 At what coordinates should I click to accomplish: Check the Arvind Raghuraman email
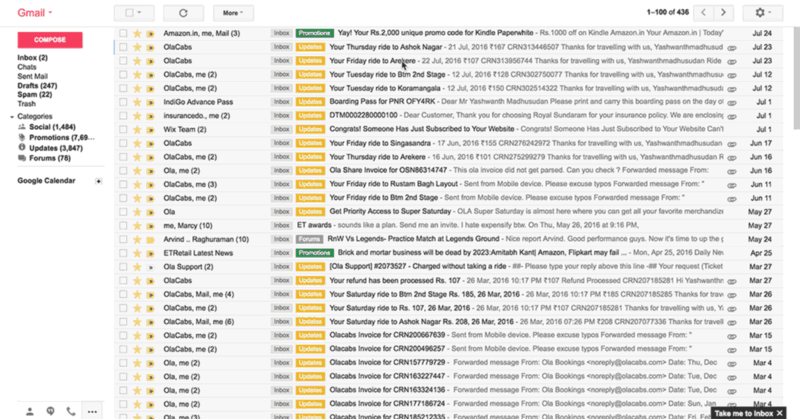123,239
